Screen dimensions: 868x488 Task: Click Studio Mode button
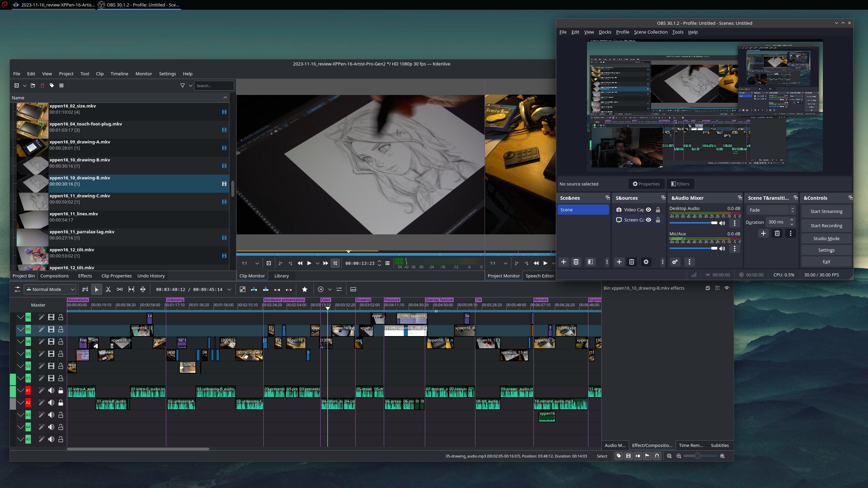[826, 238]
